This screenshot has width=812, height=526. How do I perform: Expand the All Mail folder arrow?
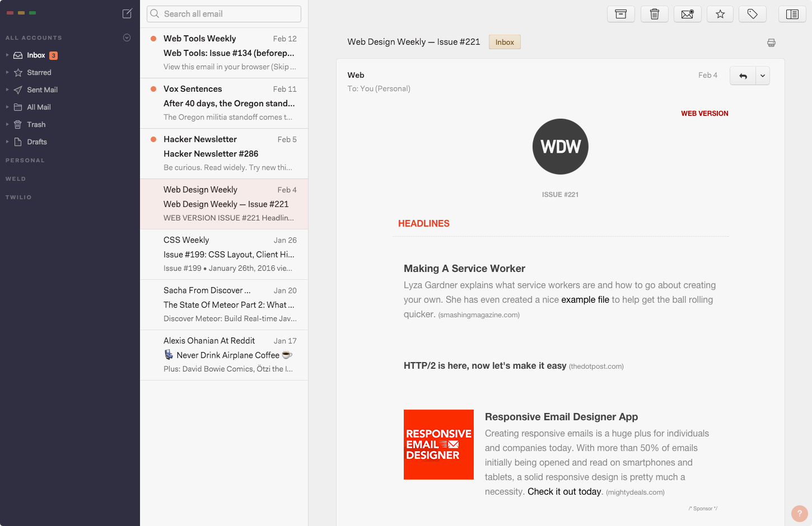tap(7, 107)
